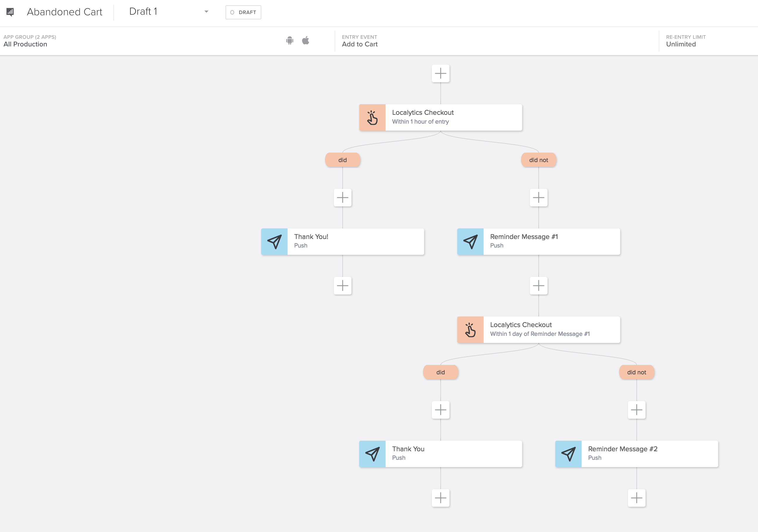Click the Thank You! push paper-plane icon
The width and height of the screenshot is (758, 532).
tap(274, 242)
